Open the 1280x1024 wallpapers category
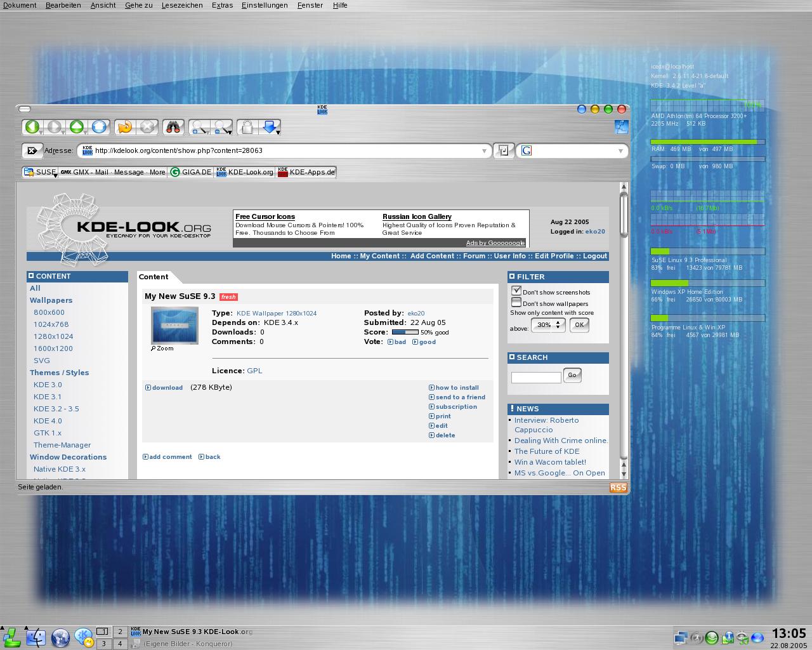Image resolution: width=812 pixels, height=650 pixels. point(53,336)
